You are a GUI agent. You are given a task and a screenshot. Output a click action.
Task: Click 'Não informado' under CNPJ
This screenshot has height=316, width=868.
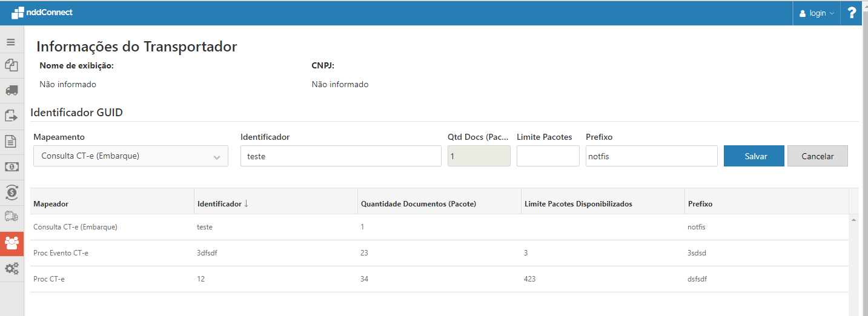click(x=340, y=84)
